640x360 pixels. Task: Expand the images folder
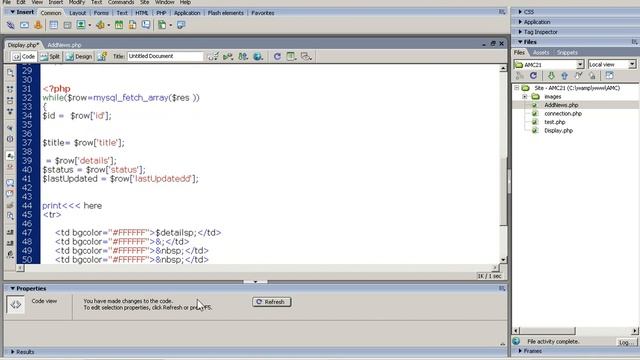coord(524,97)
